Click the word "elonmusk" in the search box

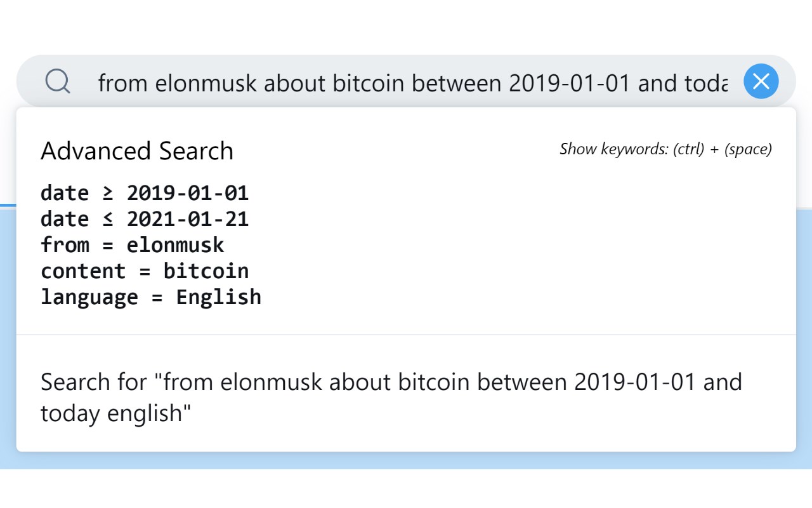(x=206, y=83)
